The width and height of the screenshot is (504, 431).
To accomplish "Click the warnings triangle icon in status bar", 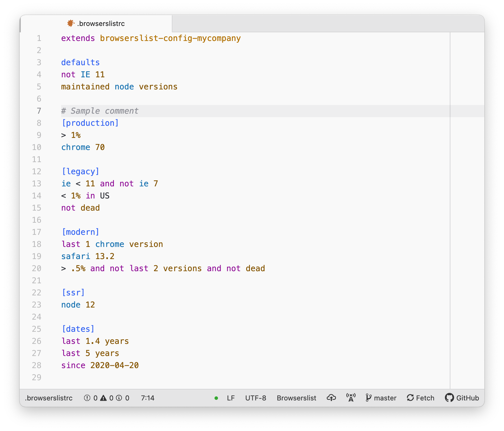I will click(103, 398).
